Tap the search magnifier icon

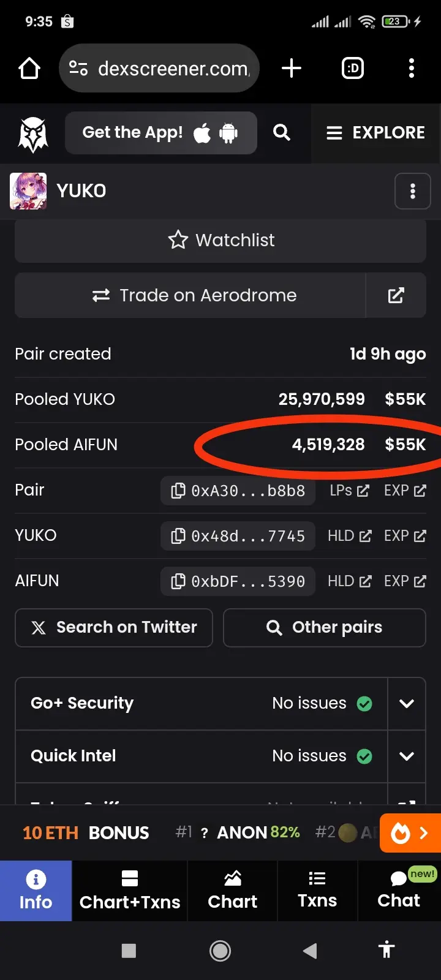pos(282,132)
